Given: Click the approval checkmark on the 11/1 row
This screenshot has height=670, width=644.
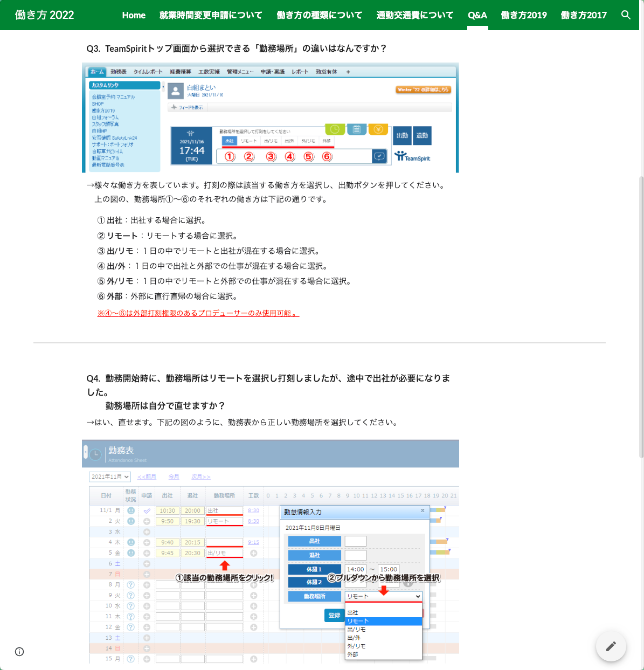Looking at the screenshot, I should [147, 510].
